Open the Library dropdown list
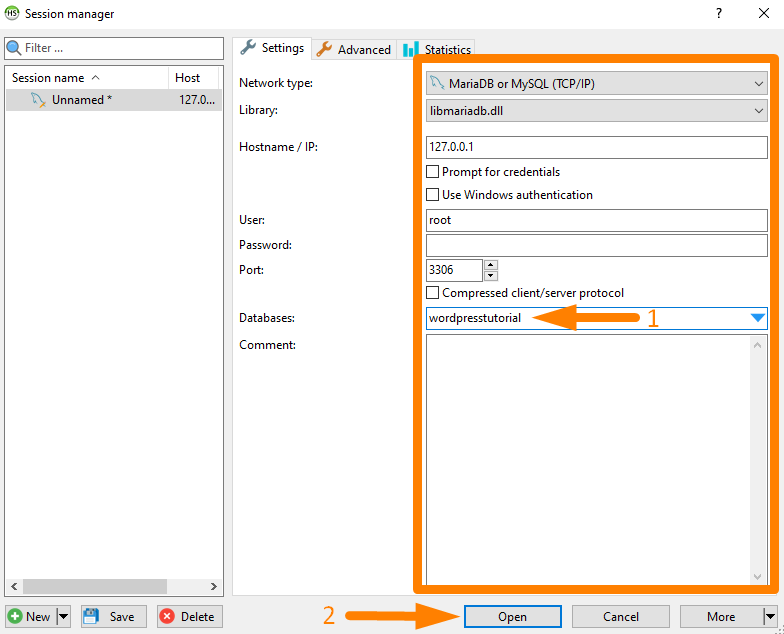Viewport: 784px width, 634px height. (758, 110)
